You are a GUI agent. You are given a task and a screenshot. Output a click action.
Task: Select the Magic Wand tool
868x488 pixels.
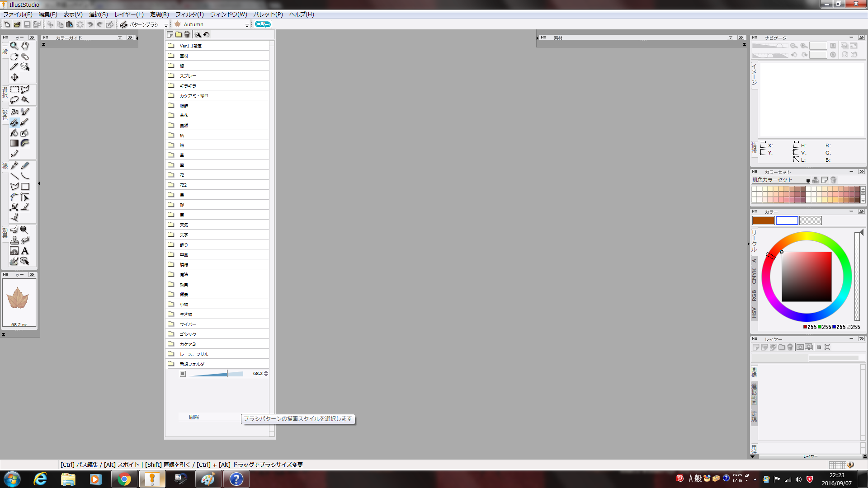[25, 99]
